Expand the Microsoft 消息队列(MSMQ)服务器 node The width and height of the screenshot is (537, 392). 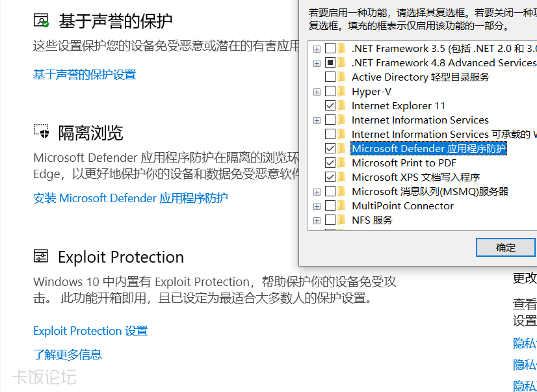point(317,191)
